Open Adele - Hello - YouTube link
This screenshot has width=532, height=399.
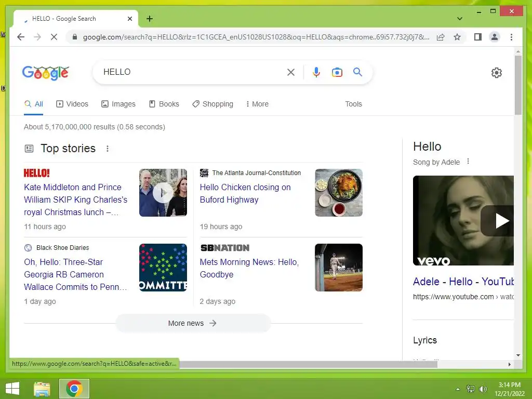(463, 282)
